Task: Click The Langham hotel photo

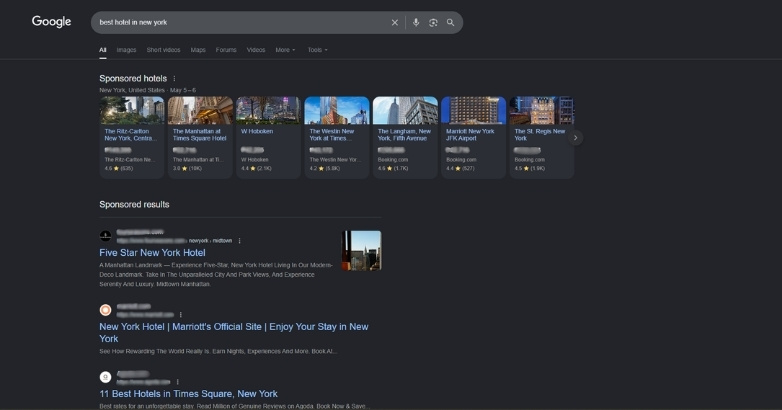Action: (405, 110)
